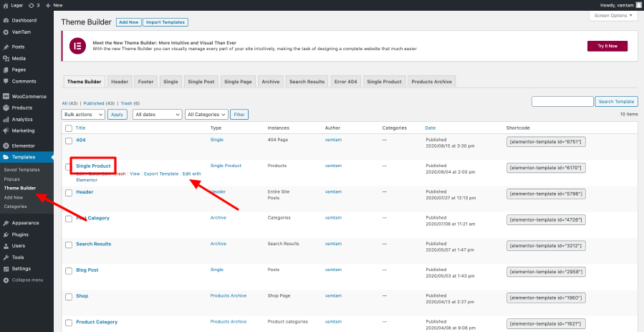The image size is (644, 332).
Task: Click the Import Templates button
Action: point(165,22)
